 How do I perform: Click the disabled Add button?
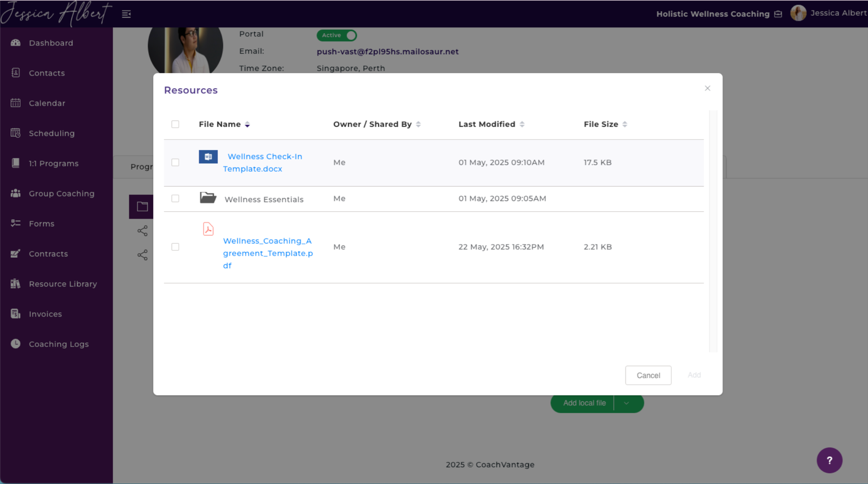694,375
